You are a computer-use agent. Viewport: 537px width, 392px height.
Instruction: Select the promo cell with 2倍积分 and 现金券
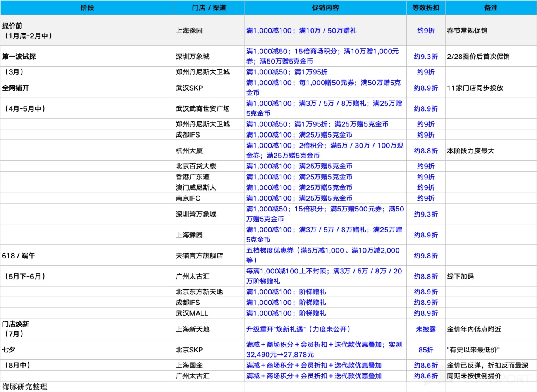pyautogui.click(x=325, y=150)
